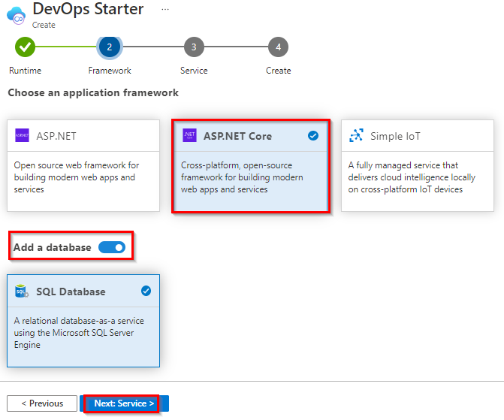Go to step 2 Framework circle

[109, 47]
